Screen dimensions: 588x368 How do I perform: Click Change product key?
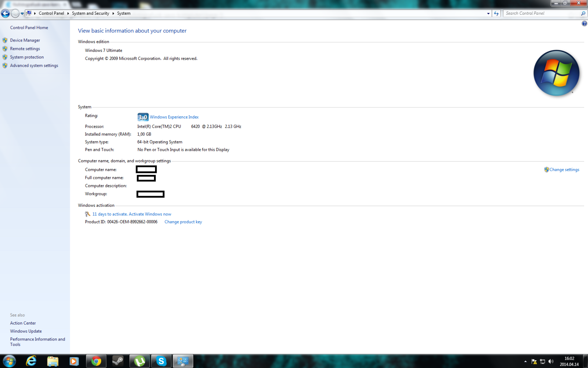coord(183,222)
